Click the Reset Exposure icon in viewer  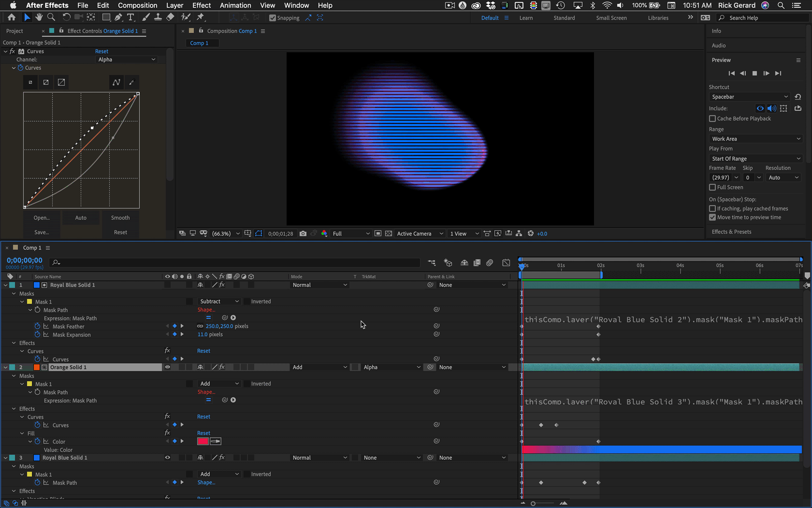coord(531,234)
